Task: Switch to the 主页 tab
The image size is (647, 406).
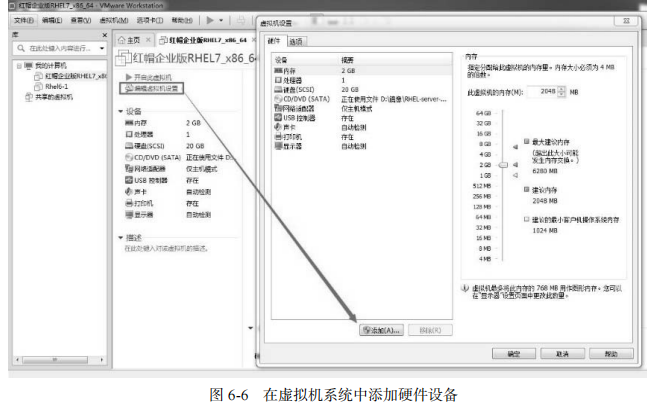Action: click(x=133, y=40)
